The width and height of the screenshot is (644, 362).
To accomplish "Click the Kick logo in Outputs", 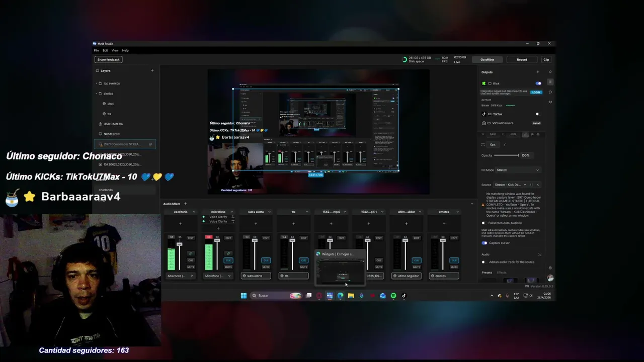I will (484, 83).
